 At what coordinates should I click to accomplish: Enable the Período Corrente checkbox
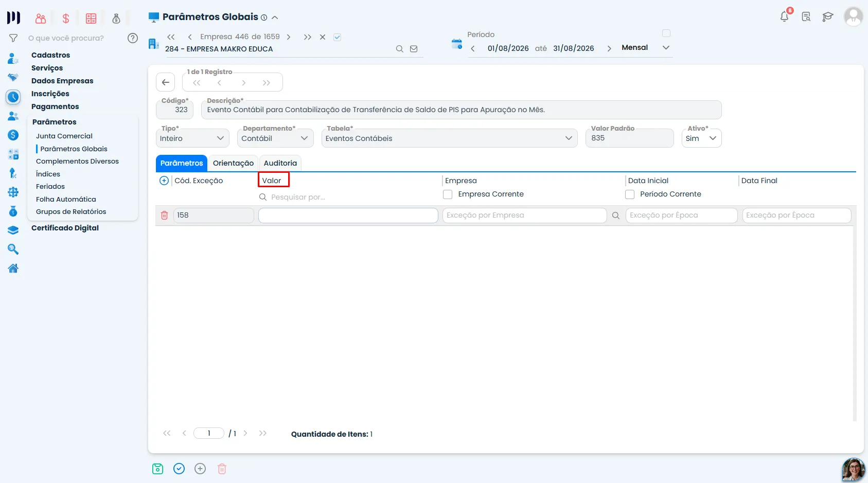tap(630, 194)
